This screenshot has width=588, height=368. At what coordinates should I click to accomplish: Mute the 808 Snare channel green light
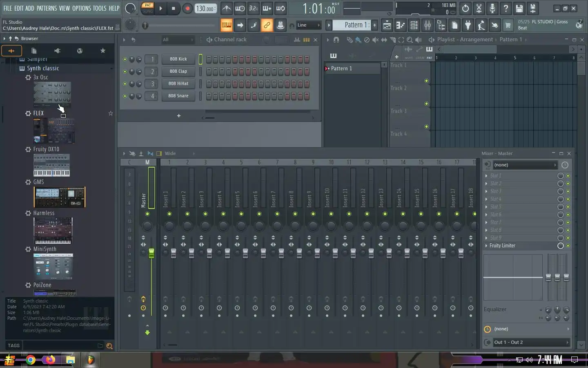[125, 96]
